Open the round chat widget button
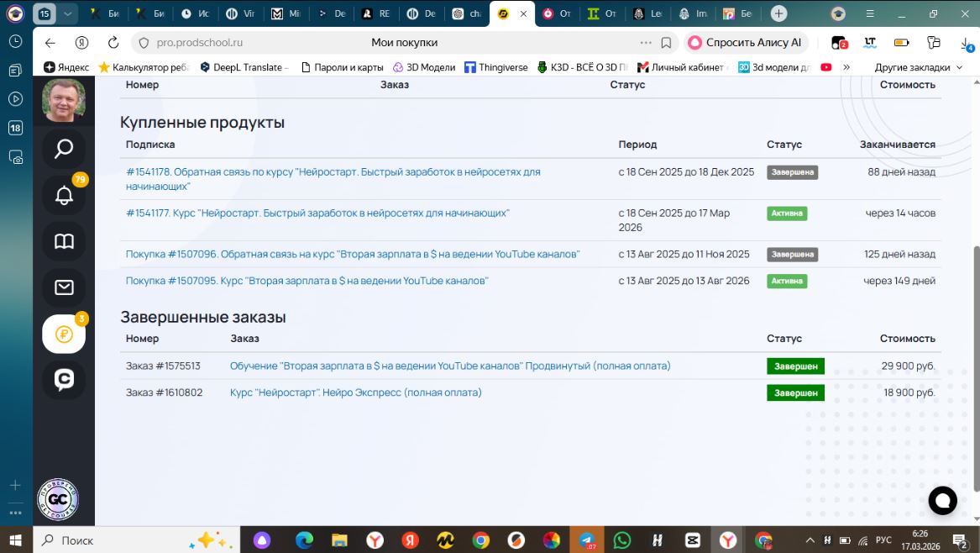 point(942,501)
